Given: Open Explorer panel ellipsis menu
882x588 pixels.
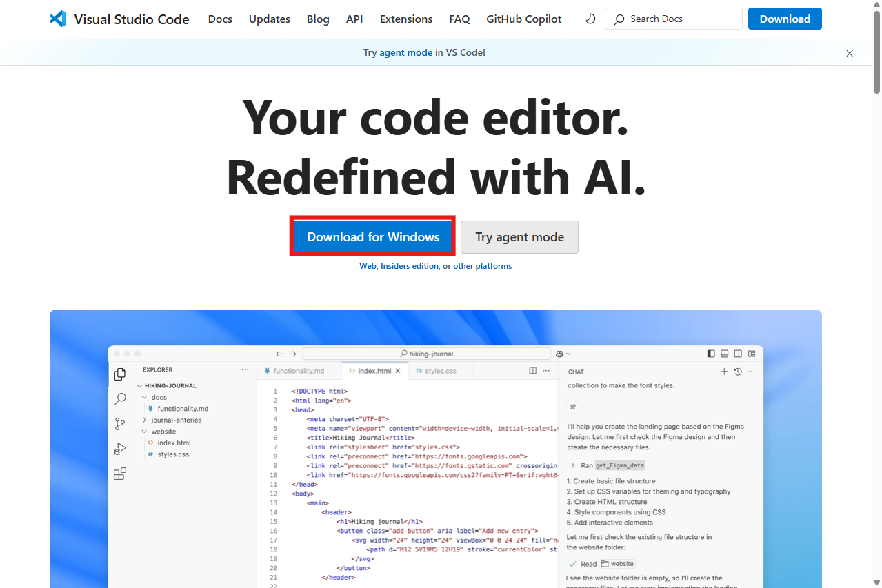Looking at the screenshot, I should (x=245, y=370).
